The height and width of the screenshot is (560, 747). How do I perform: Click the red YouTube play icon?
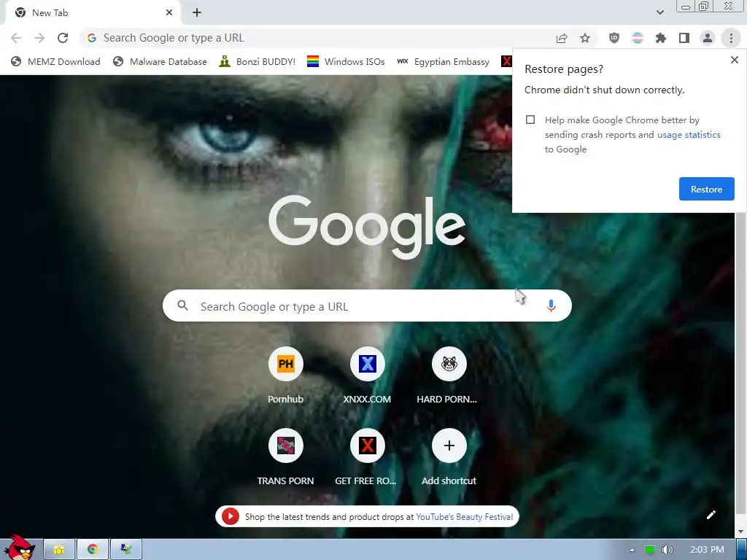click(x=230, y=517)
